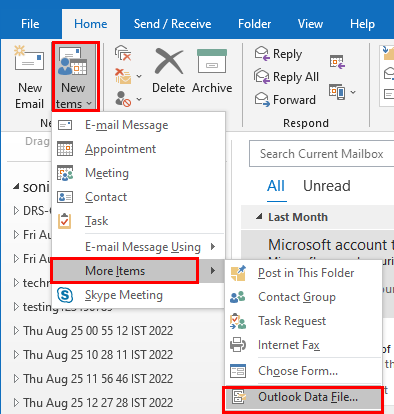Click the Search Current Mailbox field
This screenshot has height=414, width=394.
point(322,154)
